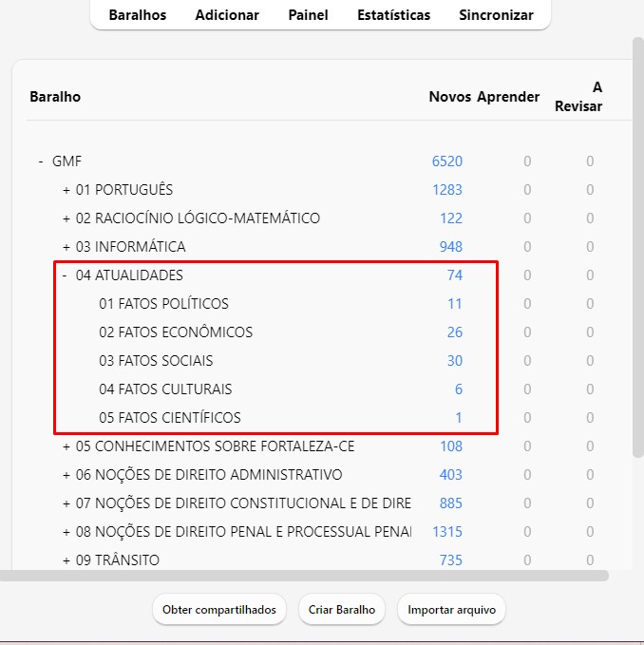
Task: Click the Importar arquivo button
Action: click(451, 610)
